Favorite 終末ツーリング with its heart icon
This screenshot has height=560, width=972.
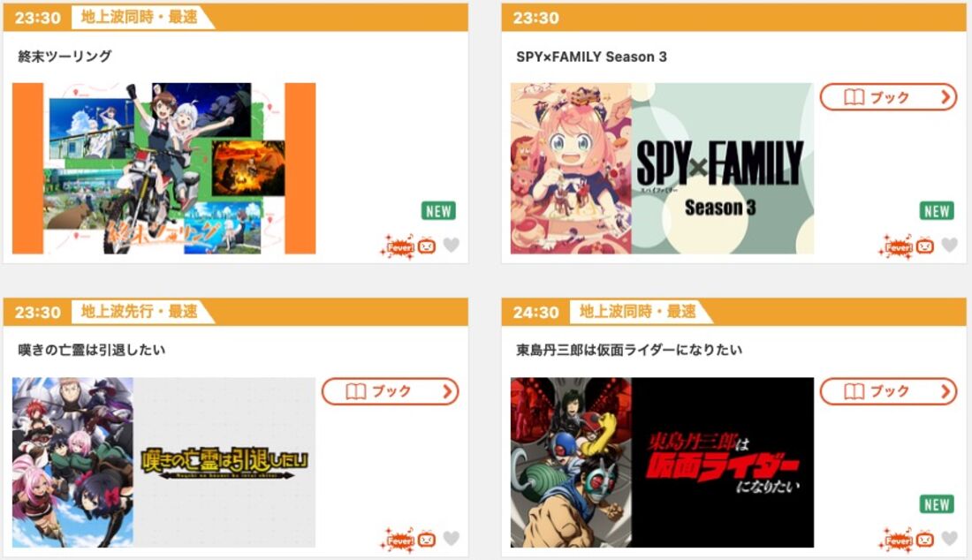(x=452, y=246)
